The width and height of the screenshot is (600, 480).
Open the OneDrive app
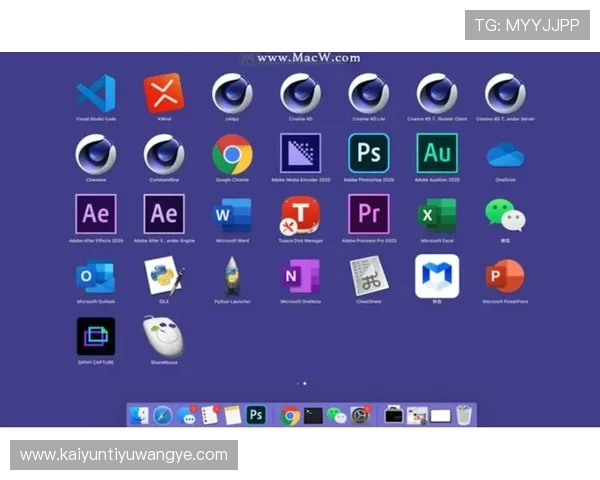point(505,155)
